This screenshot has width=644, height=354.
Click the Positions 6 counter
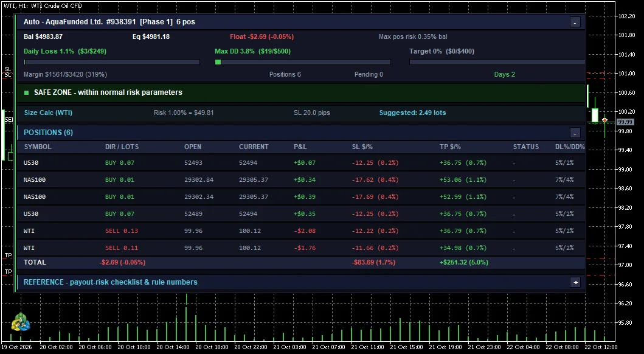[285, 74]
